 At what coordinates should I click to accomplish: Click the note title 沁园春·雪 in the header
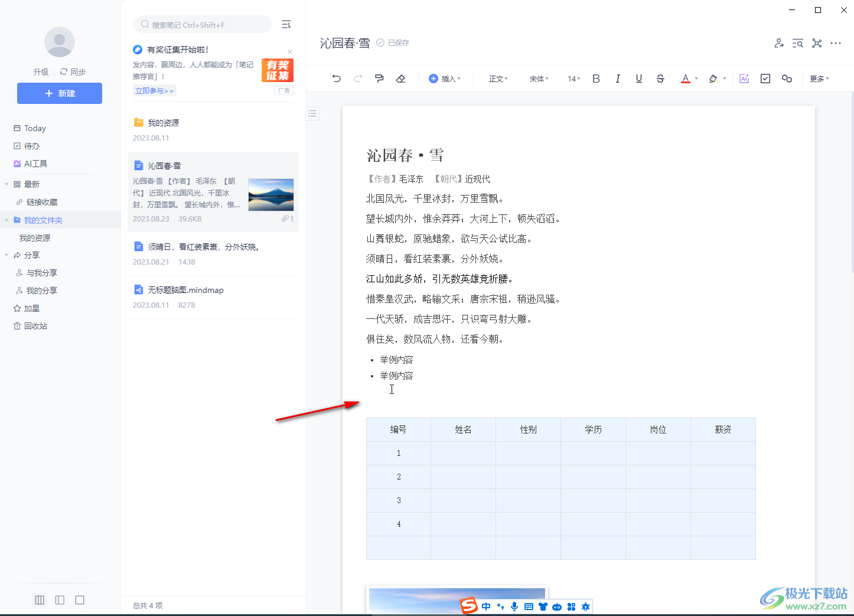click(x=345, y=43)
